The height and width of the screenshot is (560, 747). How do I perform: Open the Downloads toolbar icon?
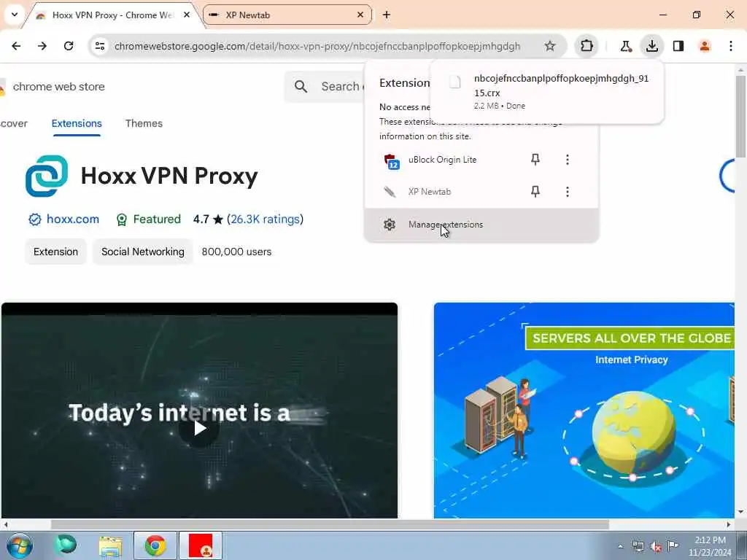pos(652,46)
